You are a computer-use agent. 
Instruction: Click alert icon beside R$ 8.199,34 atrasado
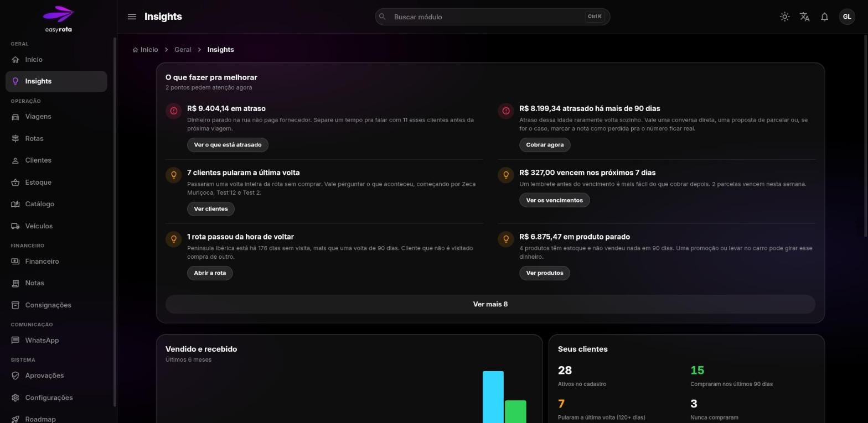(505, 111)
